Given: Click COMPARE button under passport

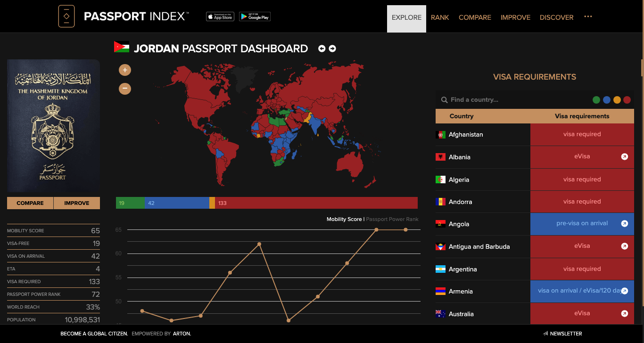Looking at the screenshot, I should coord(30,203).
